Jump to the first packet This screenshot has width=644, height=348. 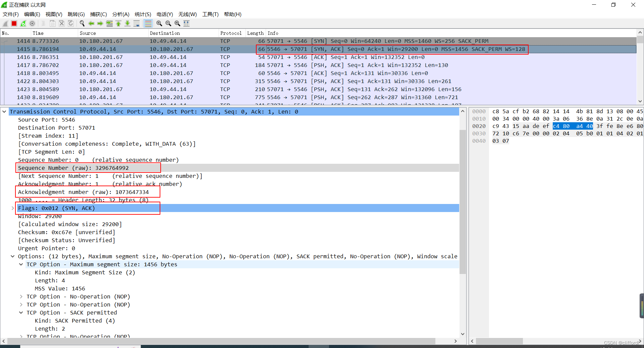click(118, 23)
